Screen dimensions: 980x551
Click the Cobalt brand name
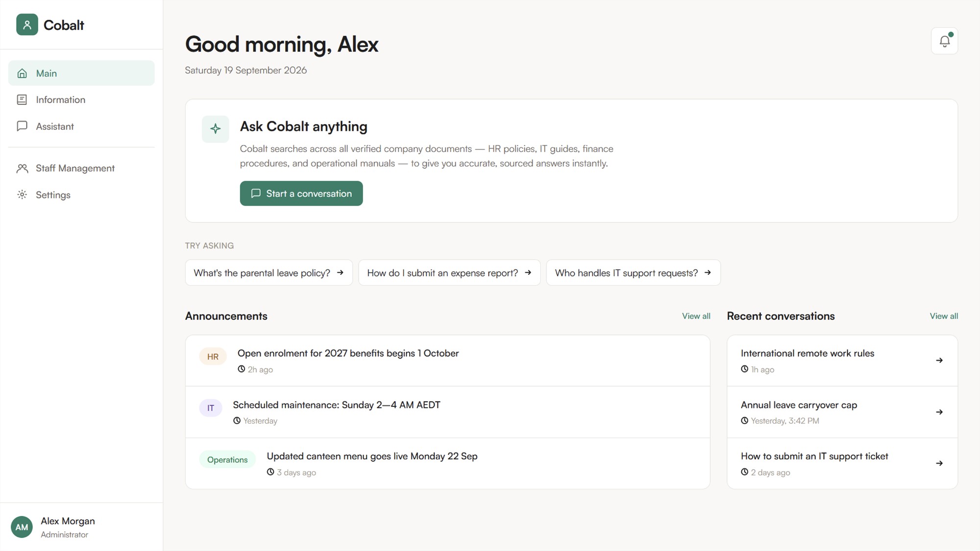pos(64,25)
